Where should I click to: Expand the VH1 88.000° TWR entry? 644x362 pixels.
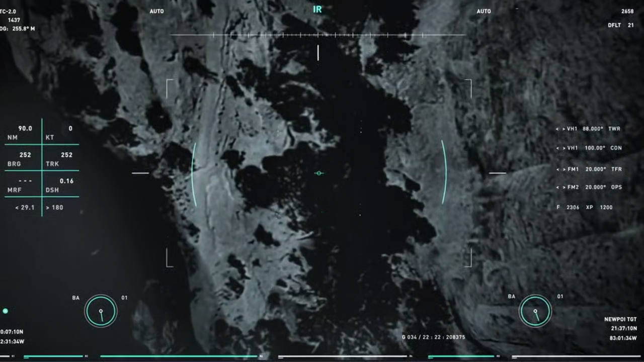588,129
